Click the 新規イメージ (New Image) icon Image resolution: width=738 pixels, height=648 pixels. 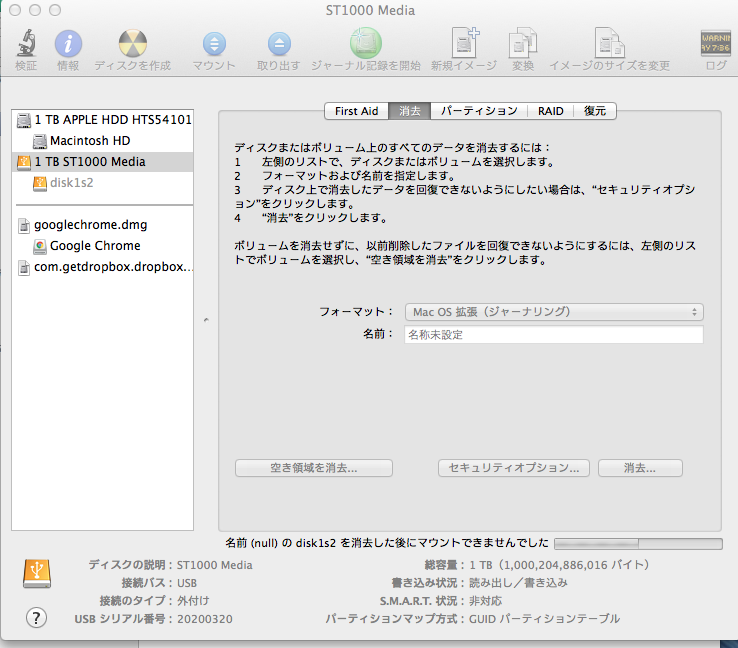[x=464, y=45]
